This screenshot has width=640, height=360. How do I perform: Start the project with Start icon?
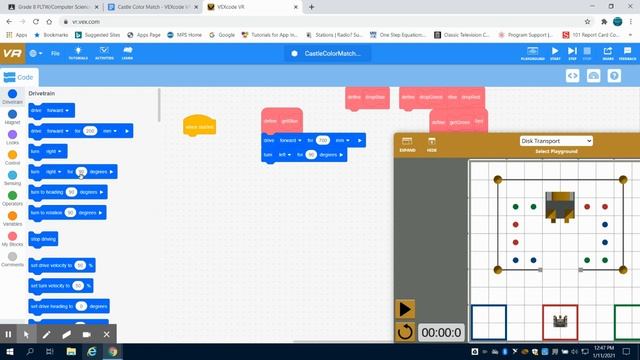(x=555, y=53)
